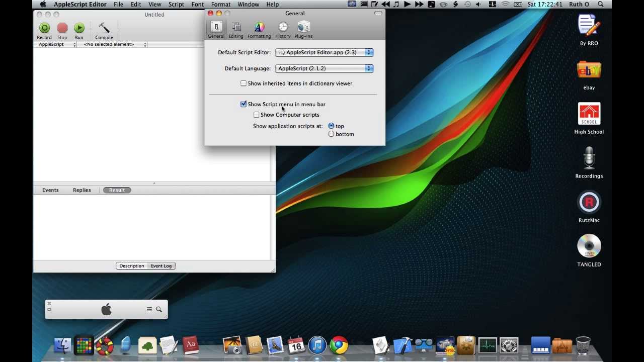Screen dimensions: 644x362
Task: Open the Trash in the Dock
Action: 583,345
